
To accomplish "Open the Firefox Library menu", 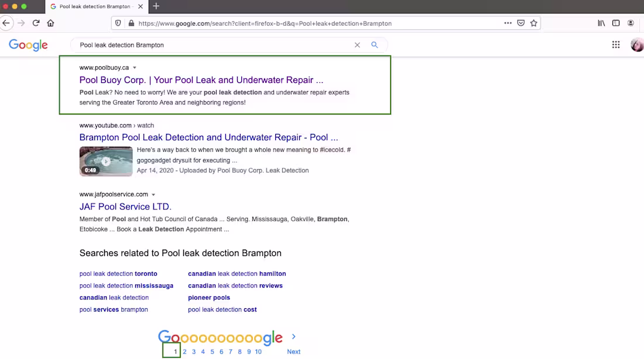I will click(x=601, y=23).
